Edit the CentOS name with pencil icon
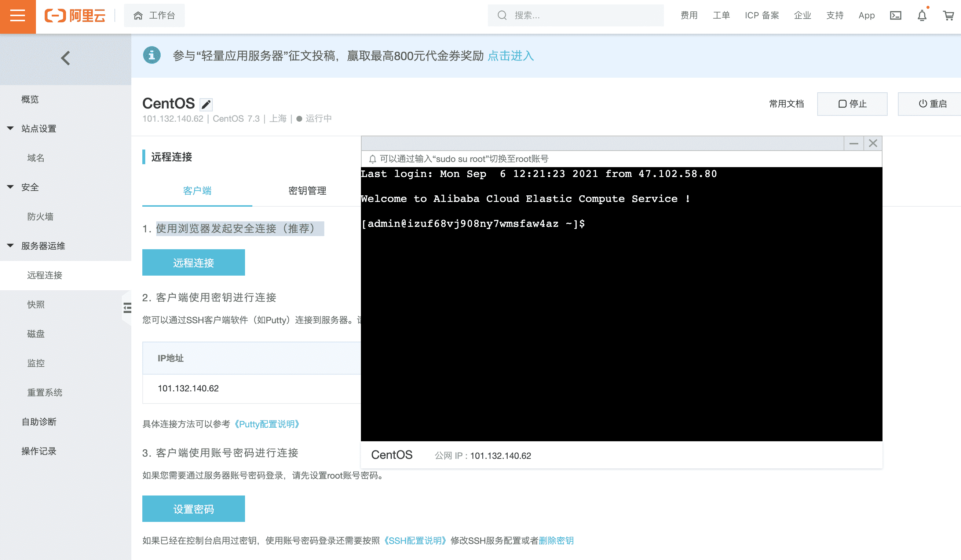The height and width of the screenshot is (560, 961). [x=206, y=104]
